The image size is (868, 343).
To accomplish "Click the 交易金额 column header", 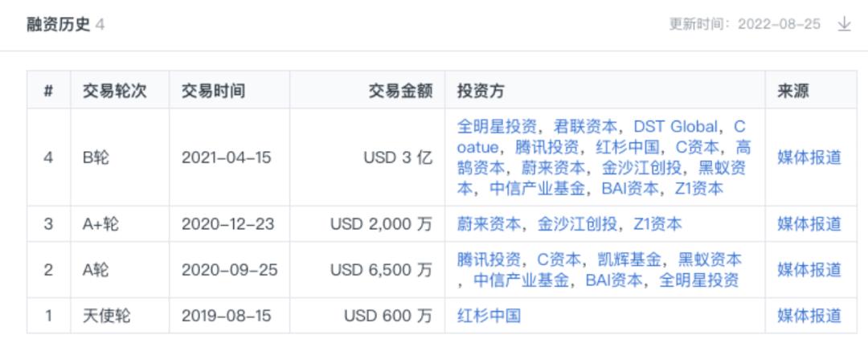I will [x=401, y=91].
